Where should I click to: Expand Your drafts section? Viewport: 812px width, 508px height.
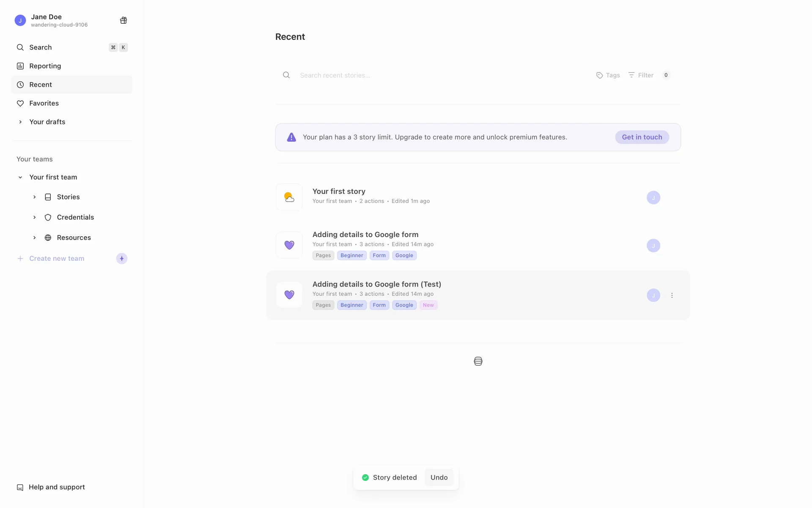point(20,122)
